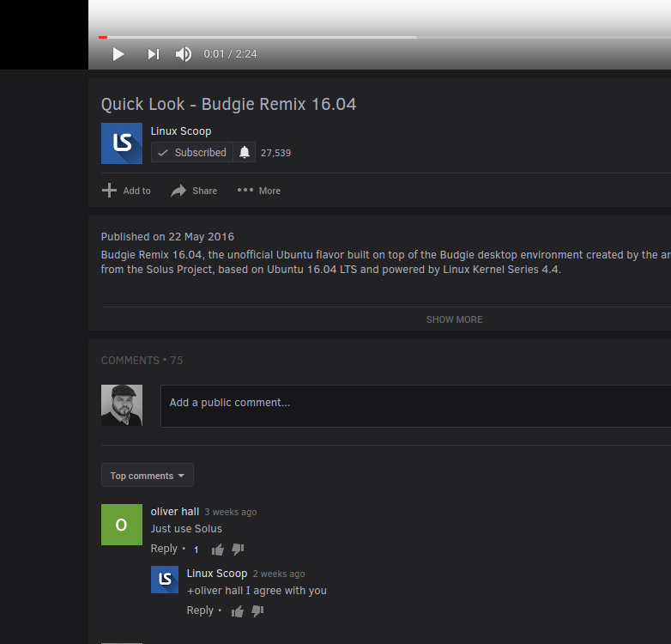
Task: Reply to oliver hall's comment
Action: 164,549
